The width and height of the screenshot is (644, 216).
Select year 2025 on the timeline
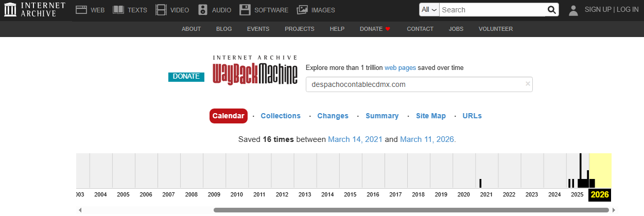click(x=577, y=194)
